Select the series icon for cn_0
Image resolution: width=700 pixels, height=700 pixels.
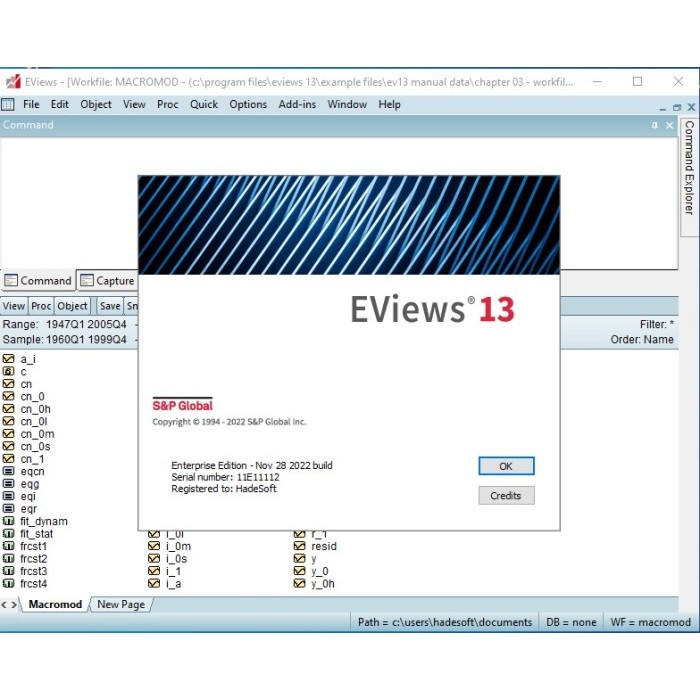point(8,396)
